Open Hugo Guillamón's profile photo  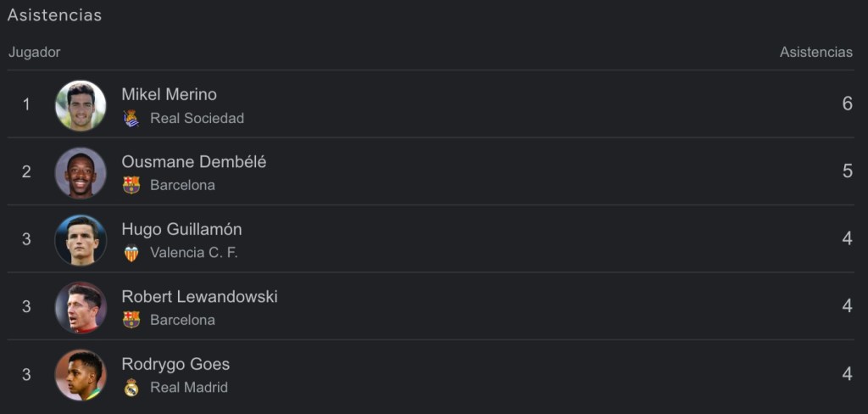pyautogui.click(x=81, y=240)
